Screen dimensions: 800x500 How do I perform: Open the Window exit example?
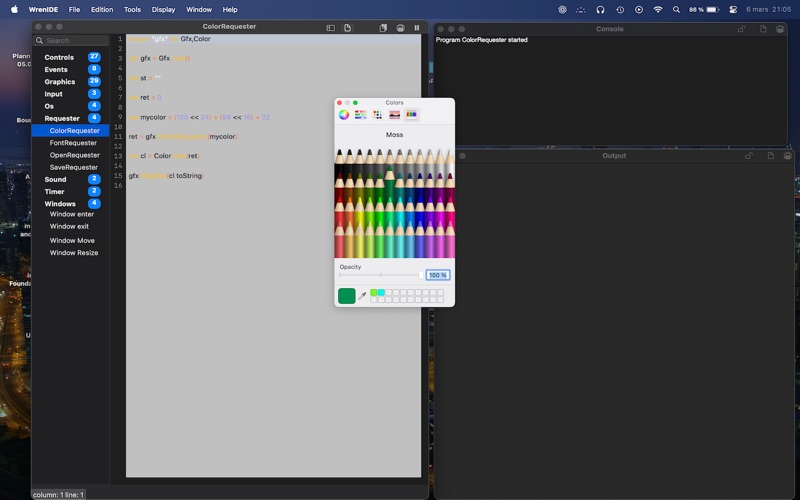[x=69, y=226]
